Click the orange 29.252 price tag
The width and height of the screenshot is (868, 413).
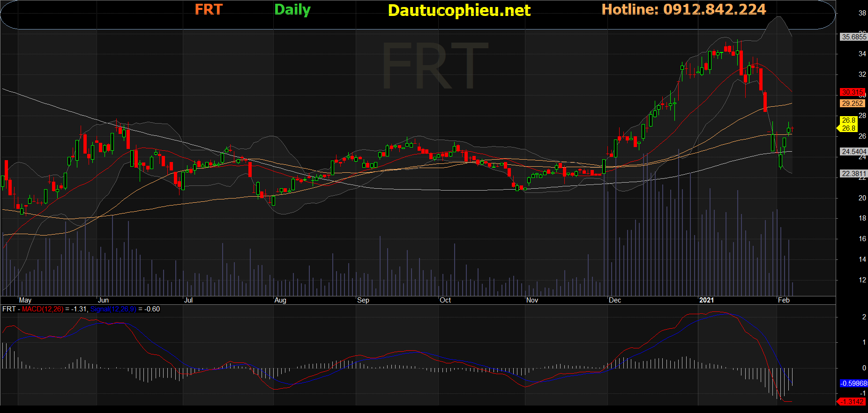point(852,103)
